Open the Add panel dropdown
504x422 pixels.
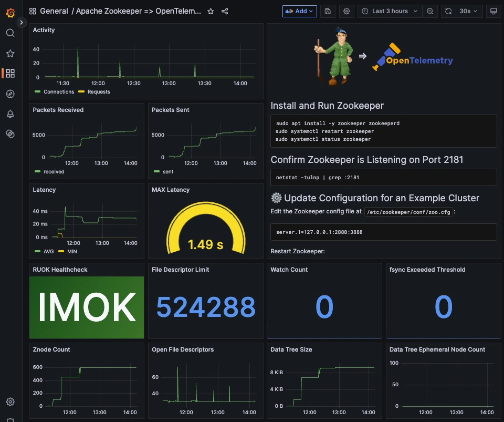pyautogui.click(x=300, y=11)
